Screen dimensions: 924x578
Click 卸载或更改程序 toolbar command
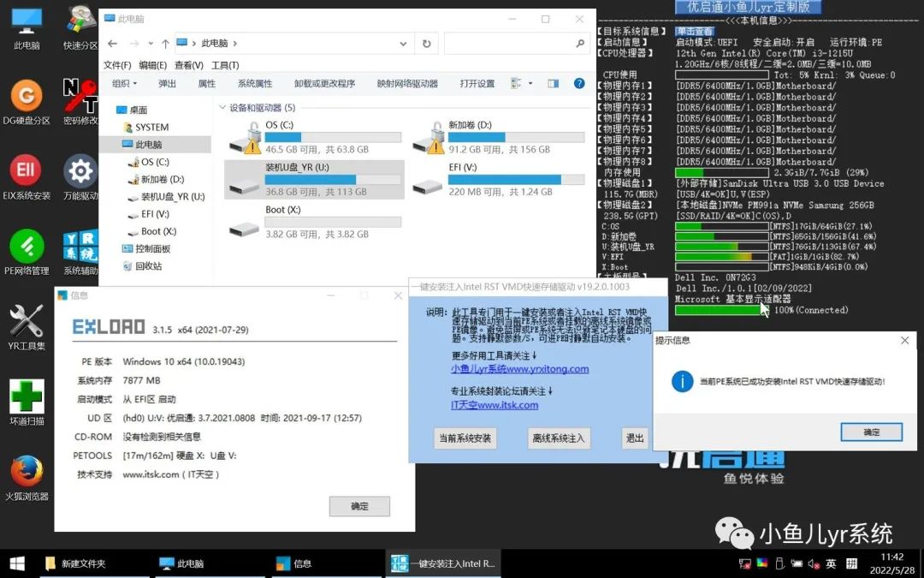click(x=325, y=84)
